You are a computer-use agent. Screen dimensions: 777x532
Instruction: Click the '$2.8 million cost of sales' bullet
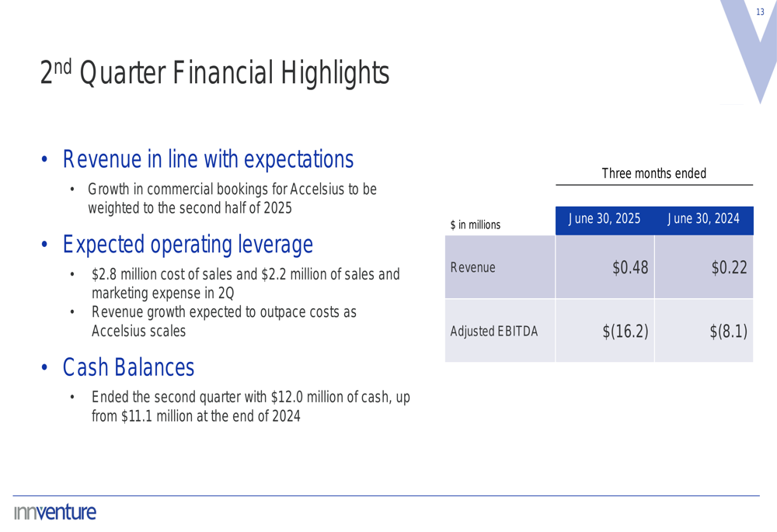pyautogui.click(x=245, y=283)
